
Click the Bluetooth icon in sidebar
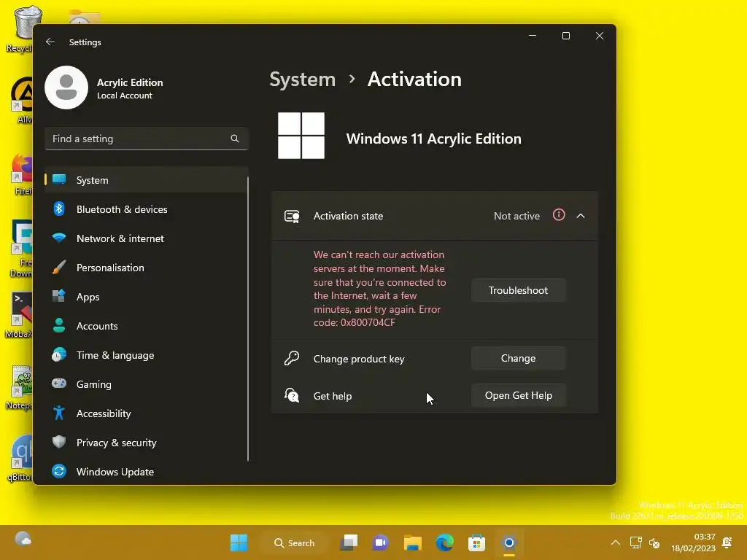(59, 209)
